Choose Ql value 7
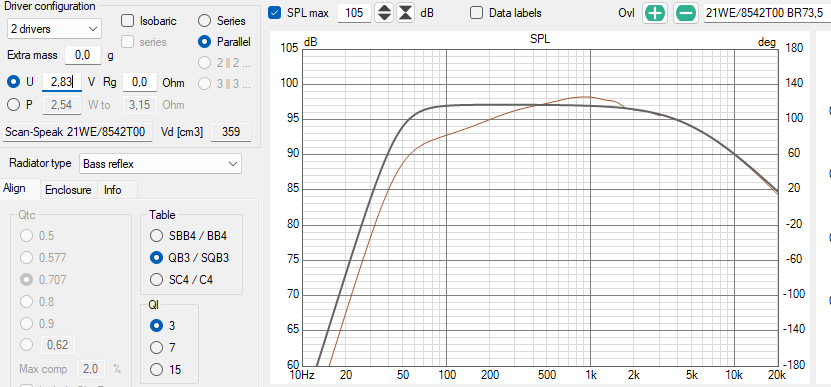This screenshot has width=831, height=387. pyautogui.click(x=156, y=348)
